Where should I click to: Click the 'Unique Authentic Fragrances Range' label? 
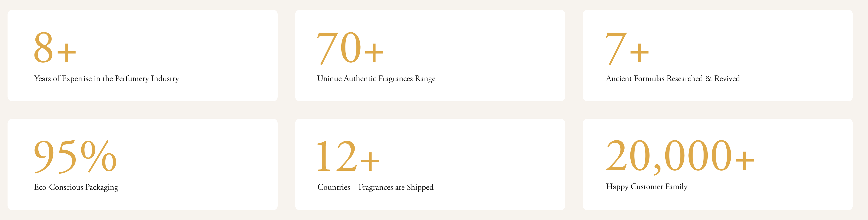click(376, 78)
